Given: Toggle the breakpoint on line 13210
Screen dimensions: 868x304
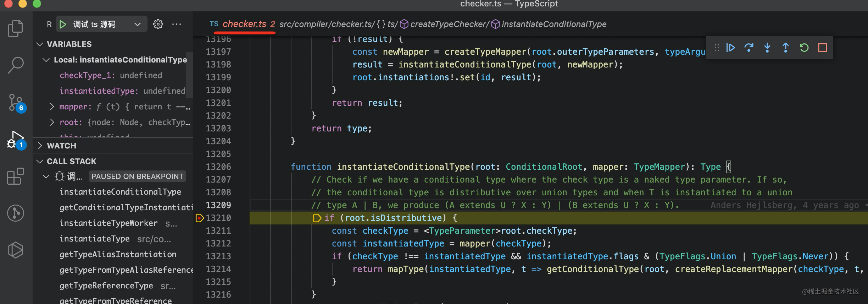Looking at the screenshot, I should [200, 218].
